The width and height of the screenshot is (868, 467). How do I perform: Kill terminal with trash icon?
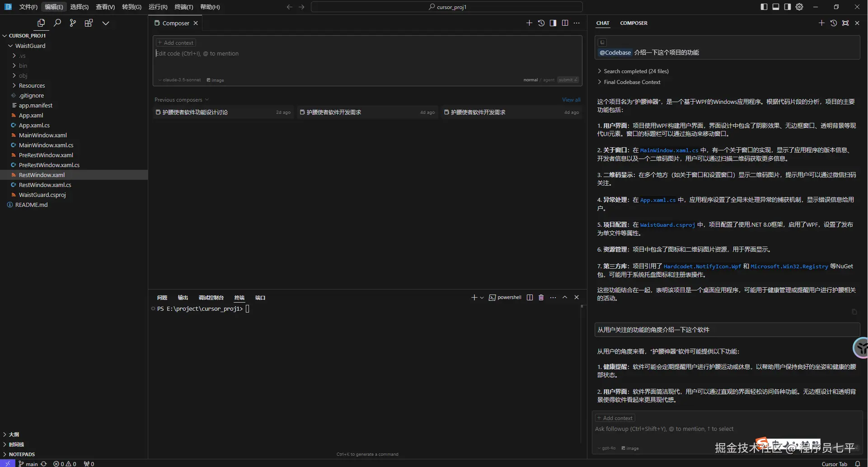(x=541, y=298)
